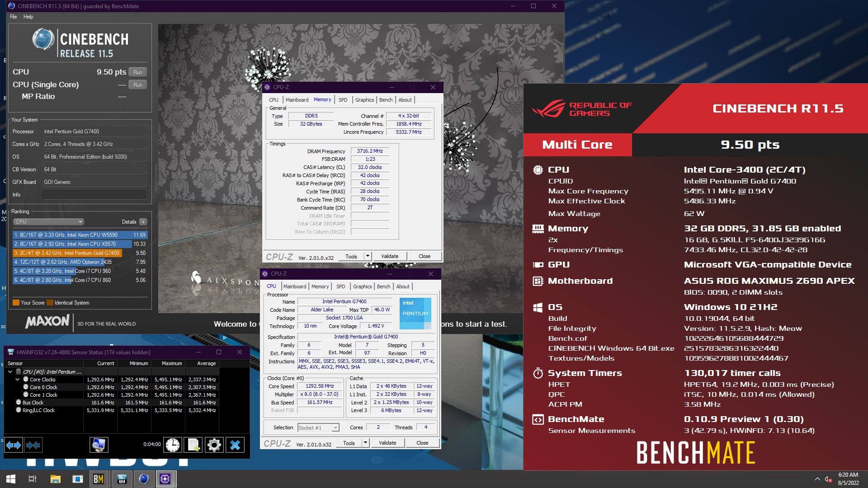Select ranking row Intel Xeon CPU X5570

(x=80, y=244)
